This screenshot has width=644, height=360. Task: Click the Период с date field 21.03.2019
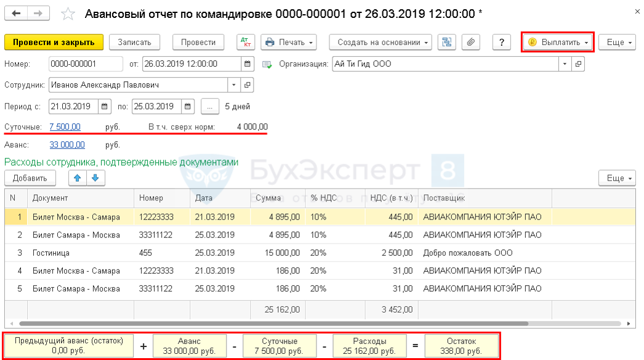tap(73, 106)
